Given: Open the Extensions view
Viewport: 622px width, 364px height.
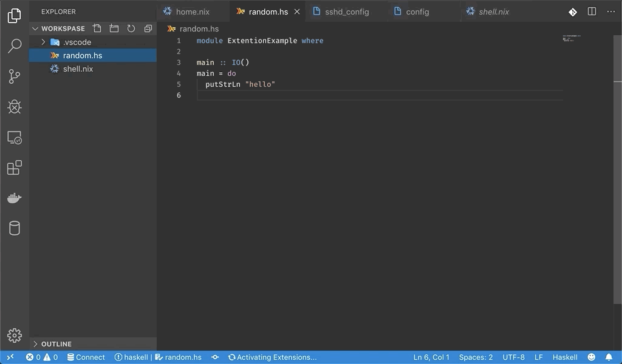Looking at the screenshot, I should tap(15, 167).
